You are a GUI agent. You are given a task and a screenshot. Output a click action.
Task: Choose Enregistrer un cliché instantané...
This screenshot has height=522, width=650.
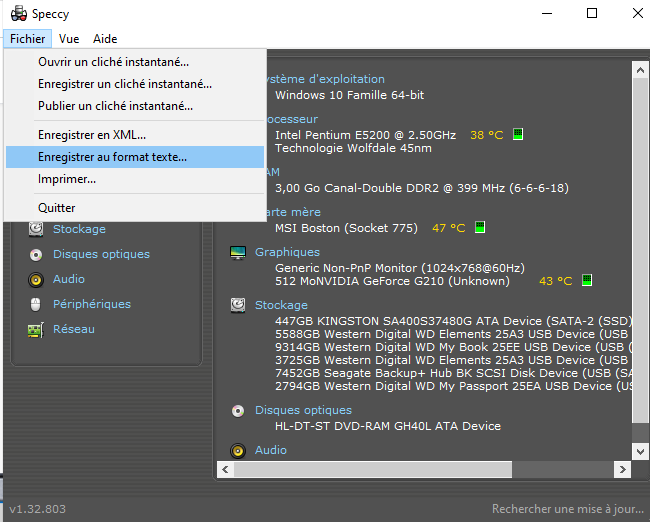point(135,84)
